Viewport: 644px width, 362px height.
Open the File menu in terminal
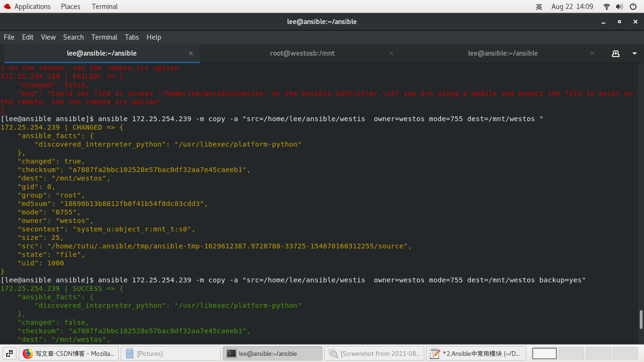[x=9, y=37]
